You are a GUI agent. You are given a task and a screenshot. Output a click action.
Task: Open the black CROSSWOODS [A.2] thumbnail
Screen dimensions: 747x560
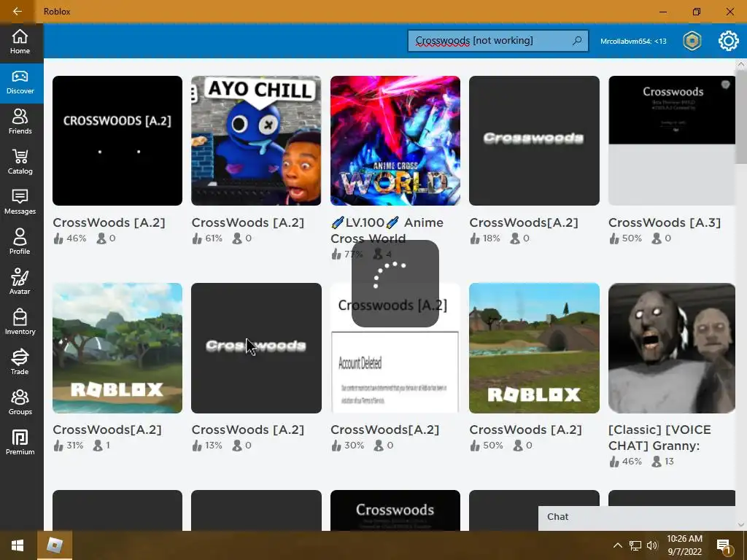pos(117,141)
